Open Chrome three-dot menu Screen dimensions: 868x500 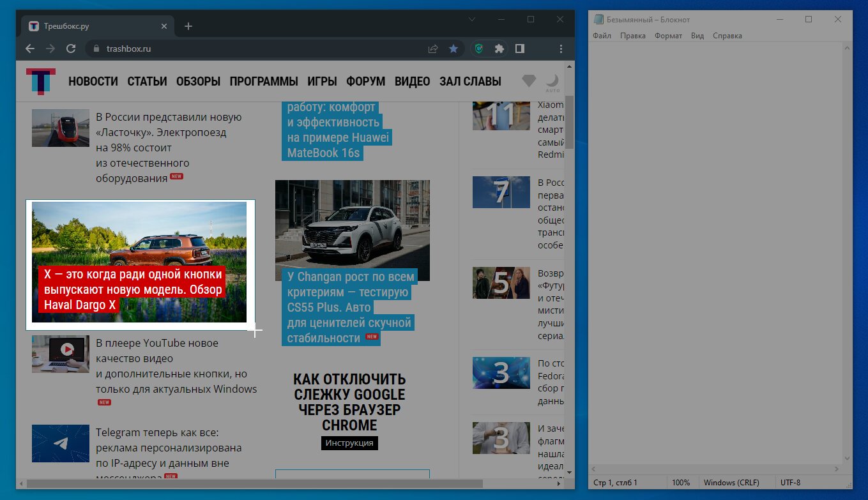click(561, 49)
